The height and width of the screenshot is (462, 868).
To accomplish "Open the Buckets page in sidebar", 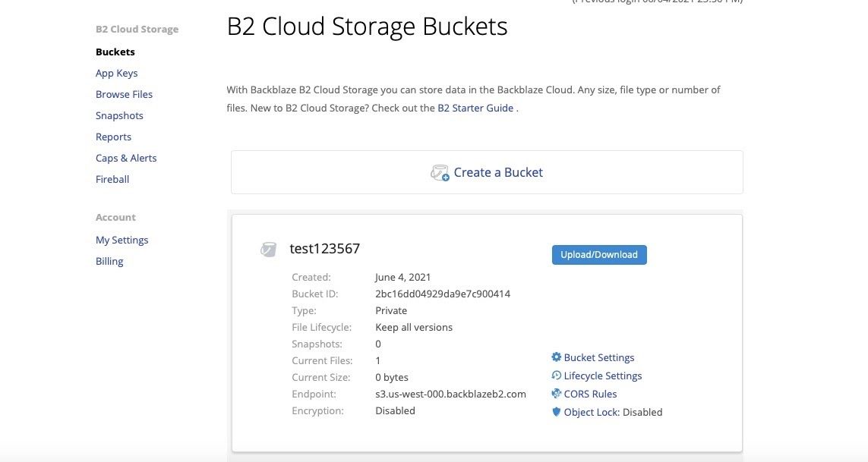I will 115,52.
